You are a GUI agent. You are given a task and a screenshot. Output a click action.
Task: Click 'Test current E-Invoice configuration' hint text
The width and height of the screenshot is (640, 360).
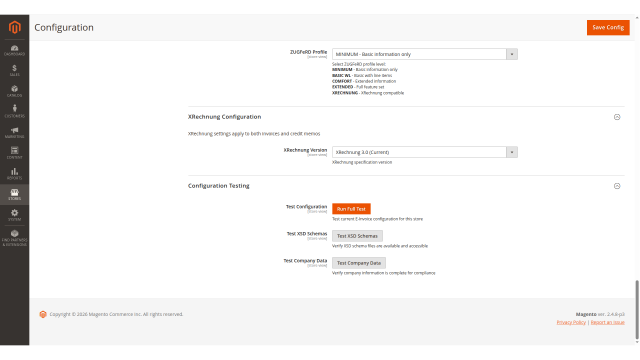[377, 219]
